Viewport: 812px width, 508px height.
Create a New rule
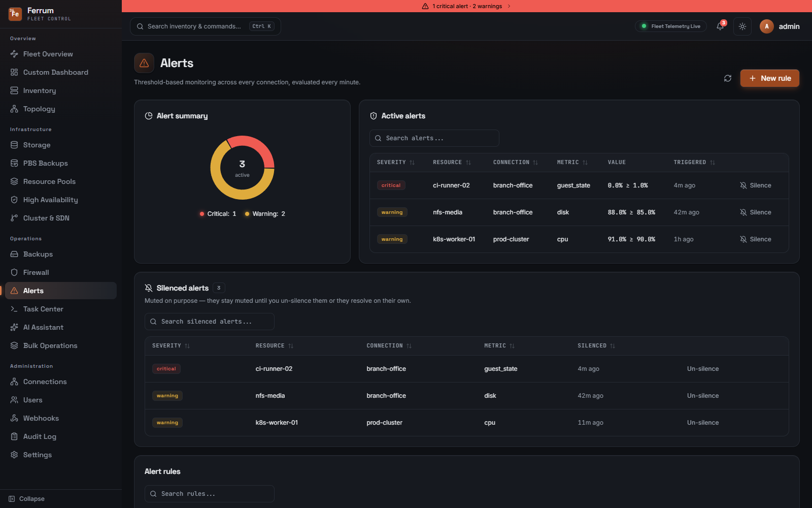click(x=769, y=78)
